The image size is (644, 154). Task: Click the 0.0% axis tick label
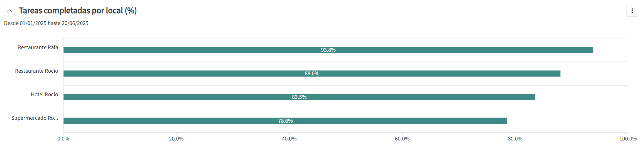tap(64, 139)
